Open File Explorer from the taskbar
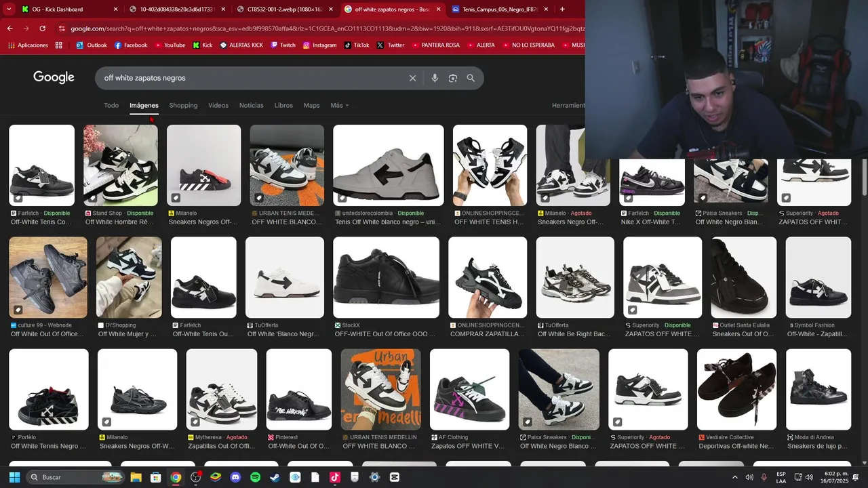The width and height of the screenshot is (868, 488). pos(136,477)
